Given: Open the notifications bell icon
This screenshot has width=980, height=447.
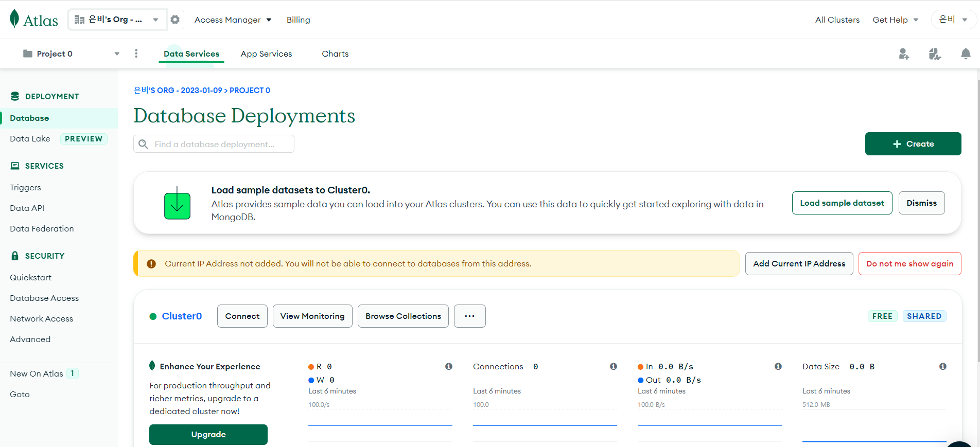Looking at the screenshot, I should click(966, 53).
